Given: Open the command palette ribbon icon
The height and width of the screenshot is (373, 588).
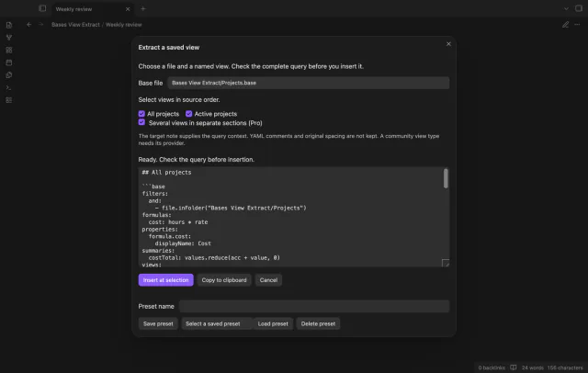Looking at the screenshot, I should pyautogui.click(x=9, y=87).
